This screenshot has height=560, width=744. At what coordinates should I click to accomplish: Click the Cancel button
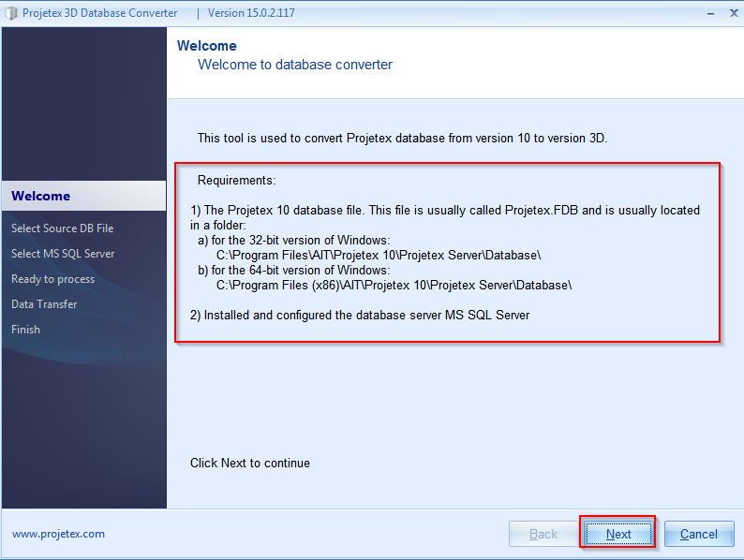pyautogui.click(x=699, y=534)
